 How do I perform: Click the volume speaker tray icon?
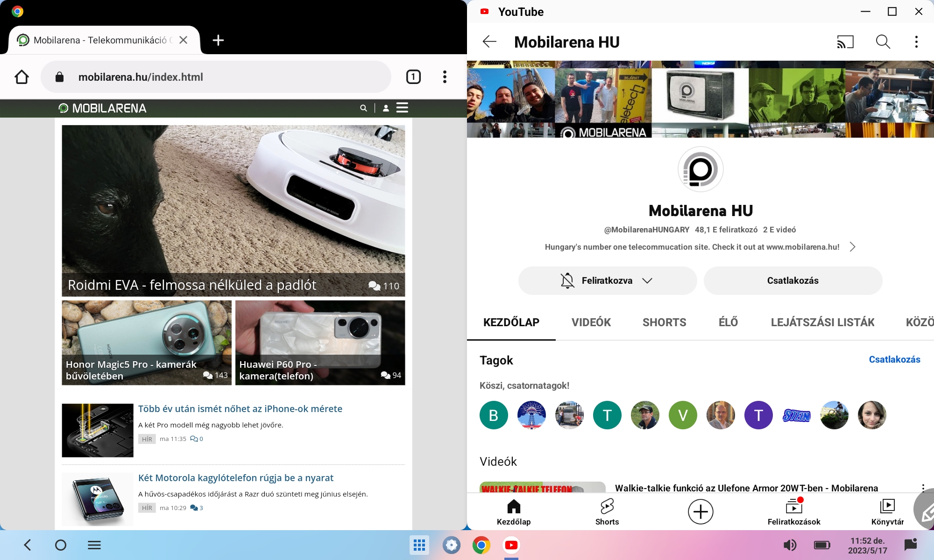pos(790,545)
